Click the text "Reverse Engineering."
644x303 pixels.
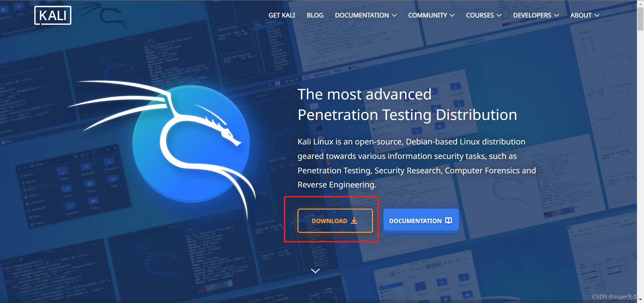[337, 185]
